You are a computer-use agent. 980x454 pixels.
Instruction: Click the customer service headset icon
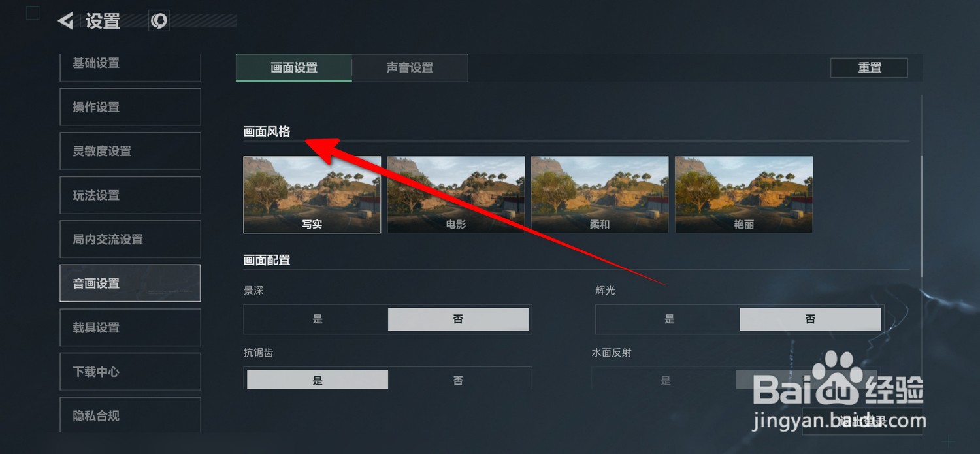pos(159,21)
